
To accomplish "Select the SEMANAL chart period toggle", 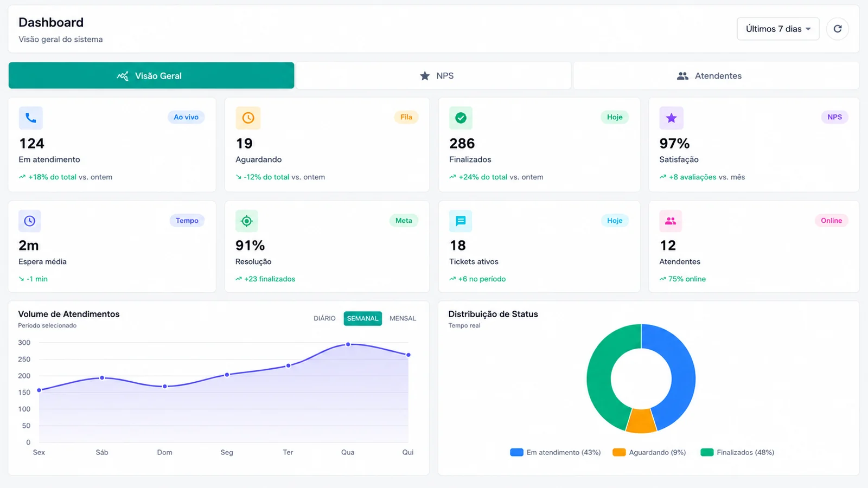I will tap(362, 318).
